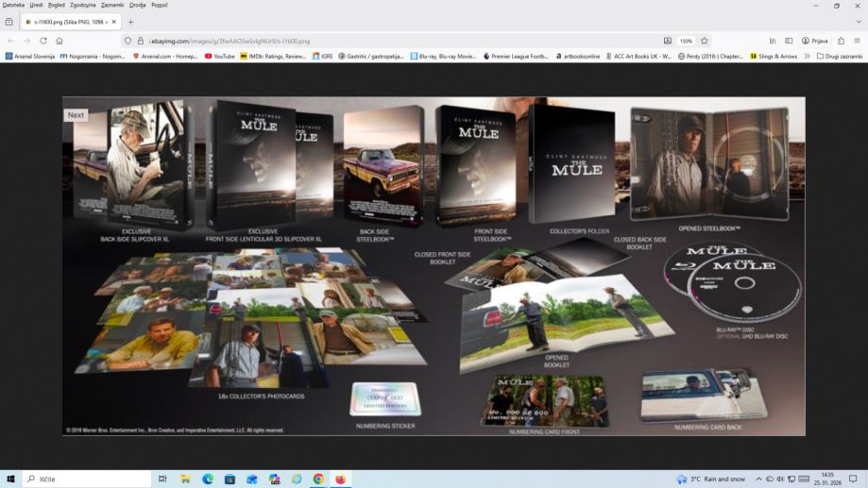The height and width of the screenshot is (488, 868).
Task: Open the notification center icon
Action: [853, 480]
